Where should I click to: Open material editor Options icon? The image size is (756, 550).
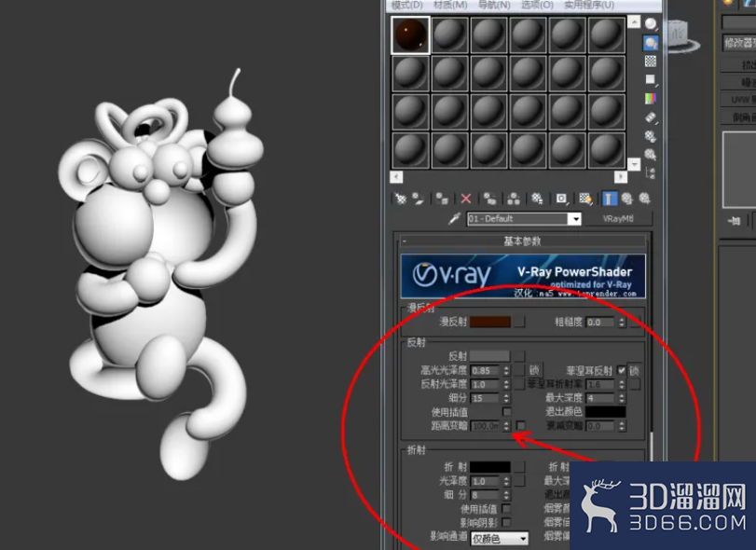[651, 136]
